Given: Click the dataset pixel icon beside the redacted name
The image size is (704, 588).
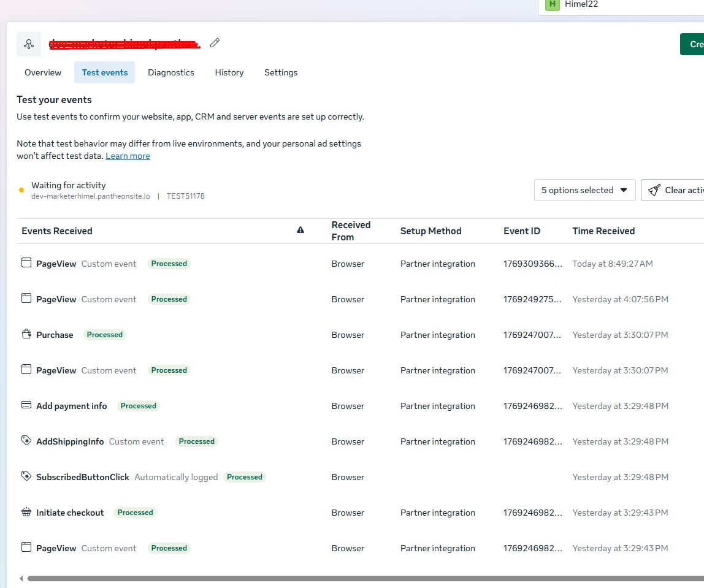Looking at the screenshot, I should pos(28,44).
